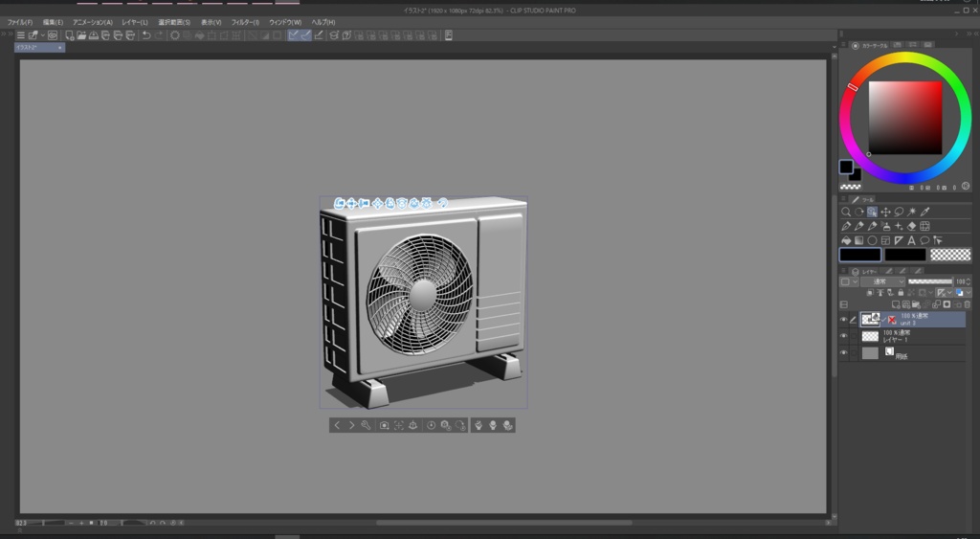Open the ファイル(F) menu
The height and width of the screenshot is (539, 980).
(x=20, y=23)
